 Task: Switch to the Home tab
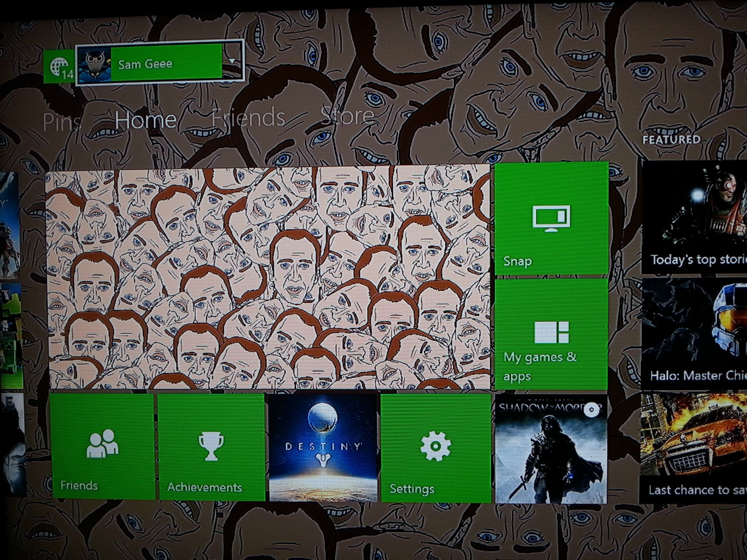pos(146,120)
